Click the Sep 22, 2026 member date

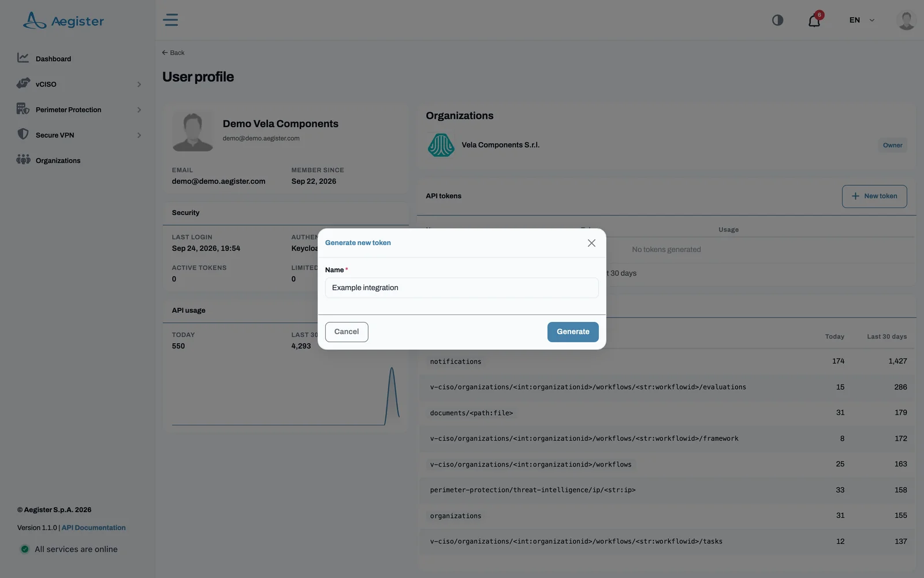point(314,181)
